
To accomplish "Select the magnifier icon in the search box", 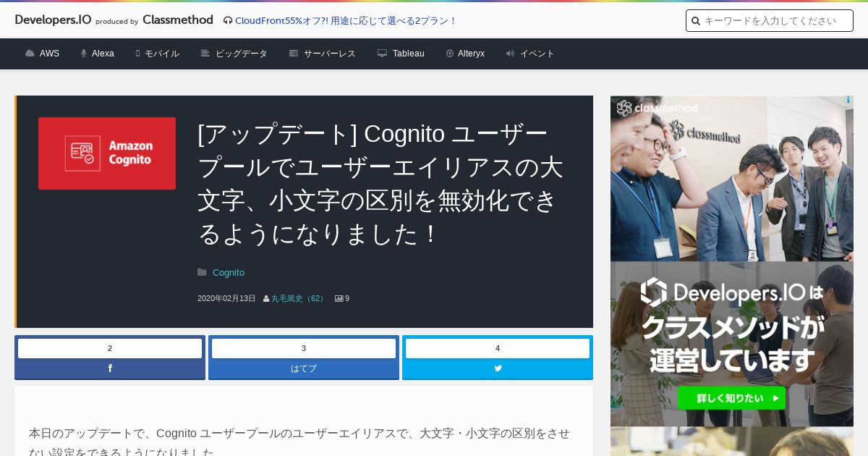I will (696, 21).
